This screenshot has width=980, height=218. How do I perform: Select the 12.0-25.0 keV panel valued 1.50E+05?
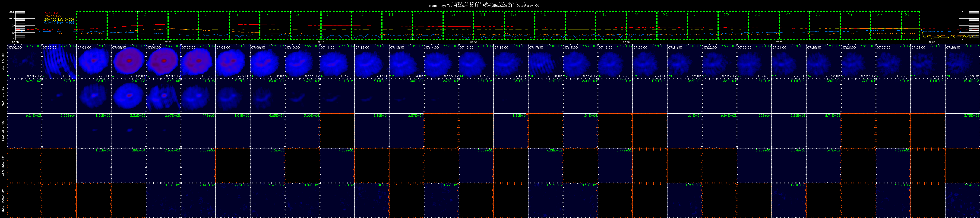point(94,131)
